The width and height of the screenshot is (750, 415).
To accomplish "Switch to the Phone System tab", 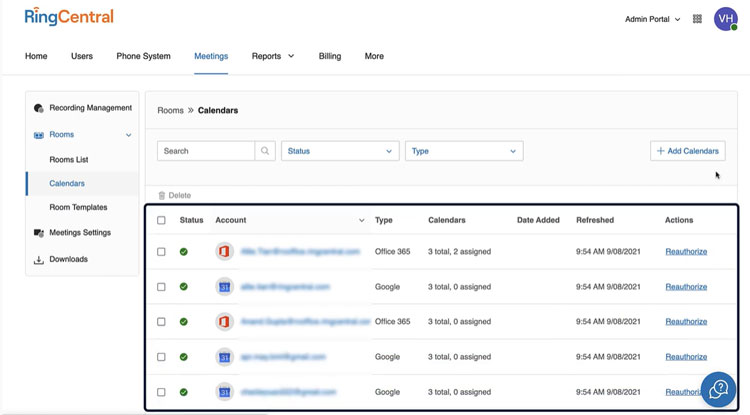I will point(143,56).
